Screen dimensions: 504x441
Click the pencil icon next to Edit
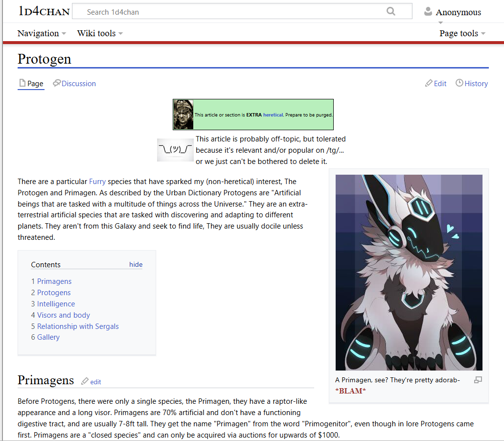click(x=429, y=83)
